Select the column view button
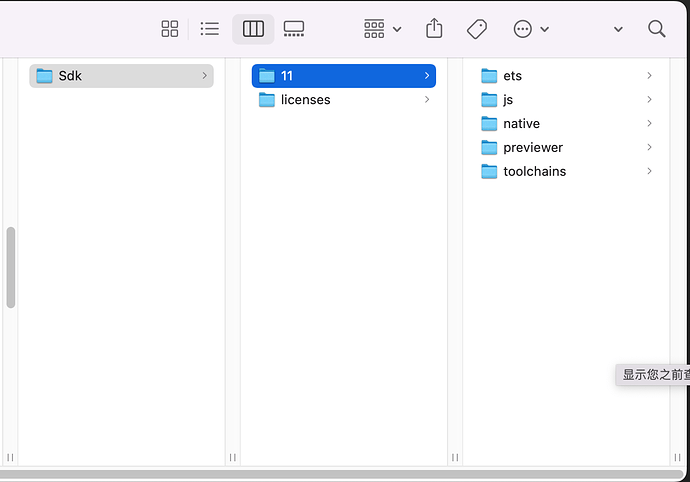This screenshot has height=482, width=690. [253, 29]
